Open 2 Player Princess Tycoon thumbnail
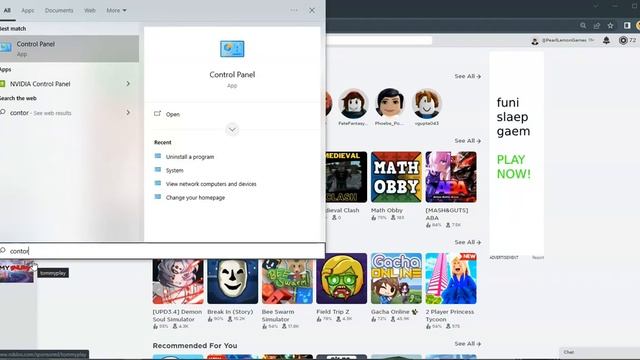Image resolution: width=640 pixels, height=360 pixels. (x=451, y=279)
